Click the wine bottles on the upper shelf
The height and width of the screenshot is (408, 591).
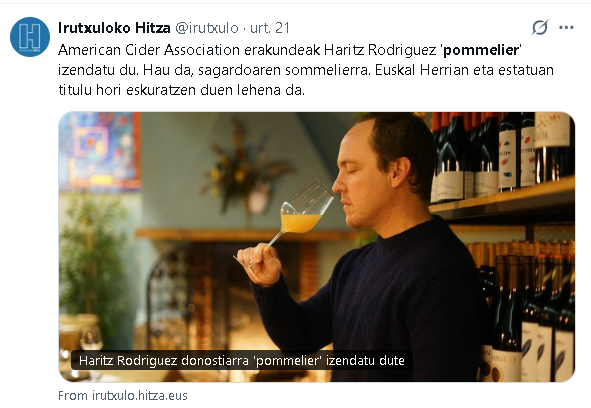pos(501,155)
